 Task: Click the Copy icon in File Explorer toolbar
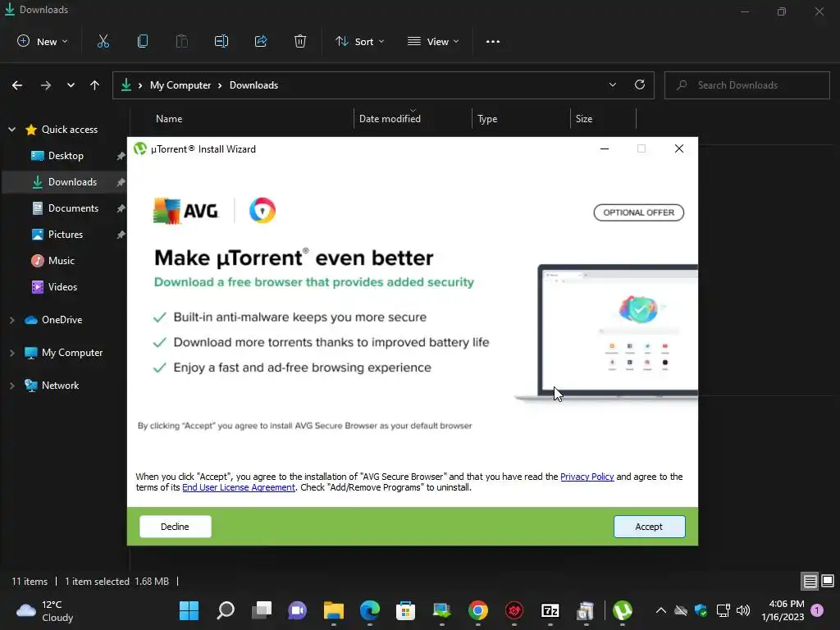point(143,41)
